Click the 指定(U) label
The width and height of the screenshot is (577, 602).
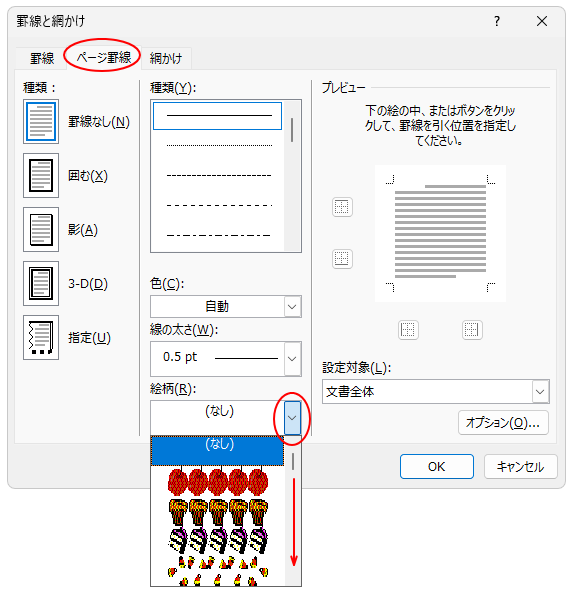coord(89,338)
